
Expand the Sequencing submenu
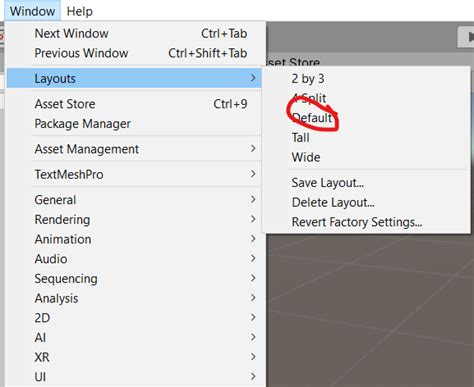tap(133, 279)
